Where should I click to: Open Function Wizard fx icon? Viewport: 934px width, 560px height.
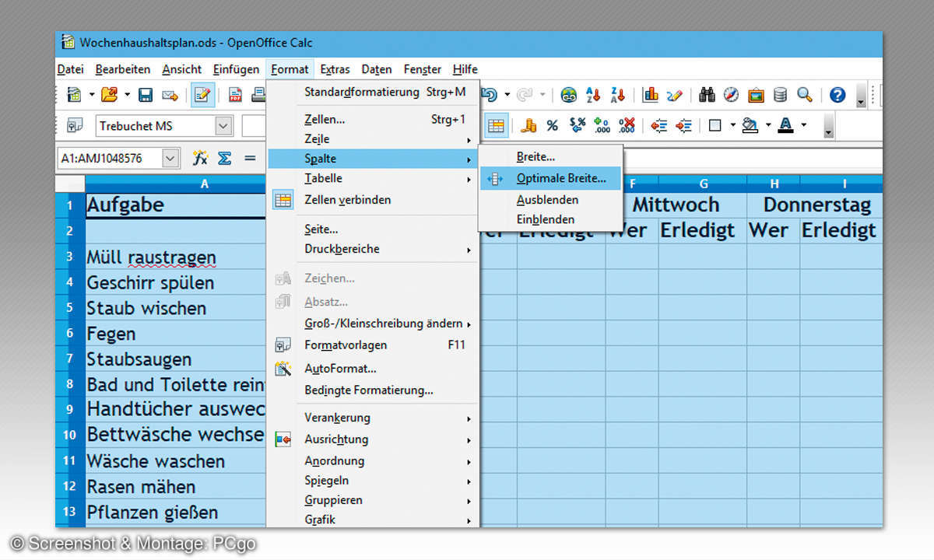pyautogui.click(x=201, y=158)
